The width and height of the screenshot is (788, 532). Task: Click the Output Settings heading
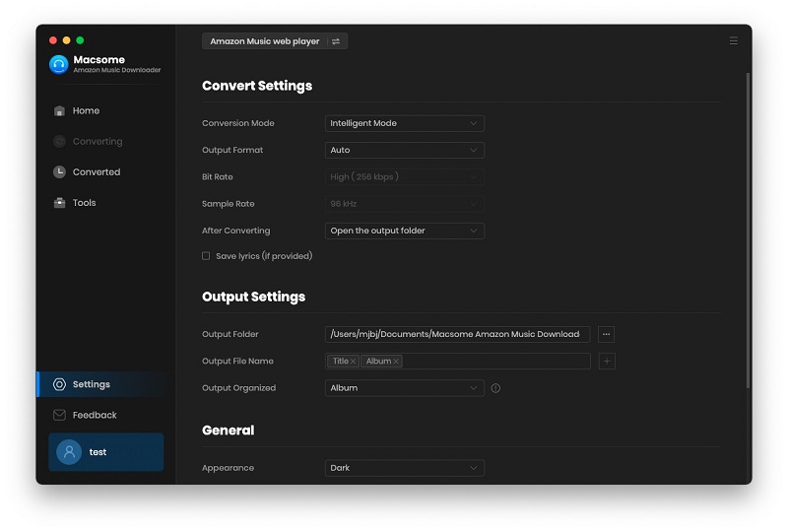[x=253, y=298]
